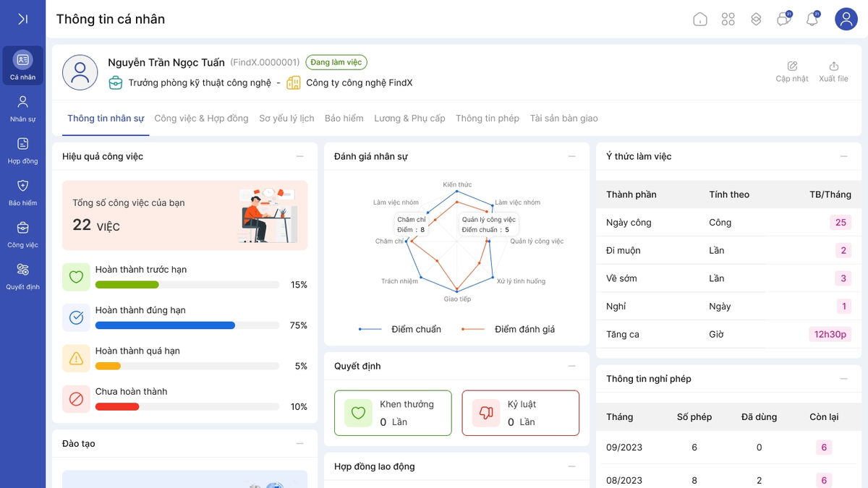This screenshot has height=488, width=868.
Task: Click the Giao tiếp radar axis label
Action: (457, 299)
